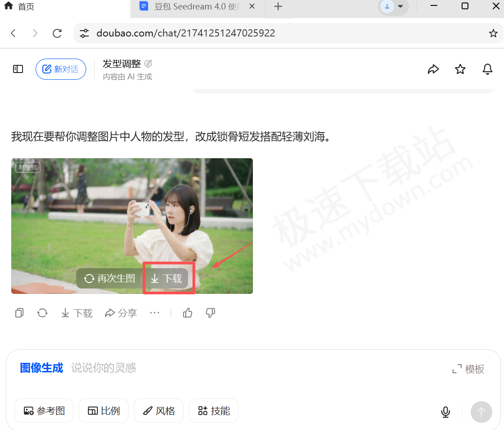Open the 比例 aspect ratio selector
Image resolution: width=504 pixels, height=430 pixels.
click(x=104, y=411)
